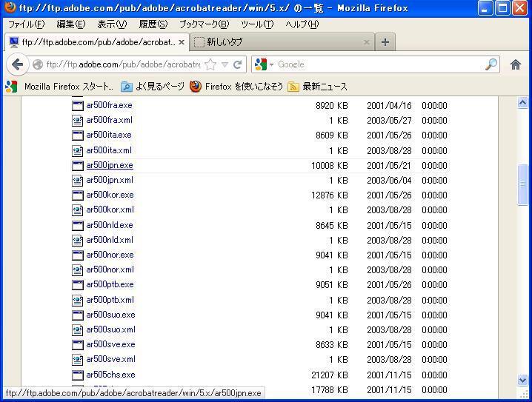Viewport: 532px width, 402px height.
Task: Open ar500suo.xml link
Action: [110, 329]
